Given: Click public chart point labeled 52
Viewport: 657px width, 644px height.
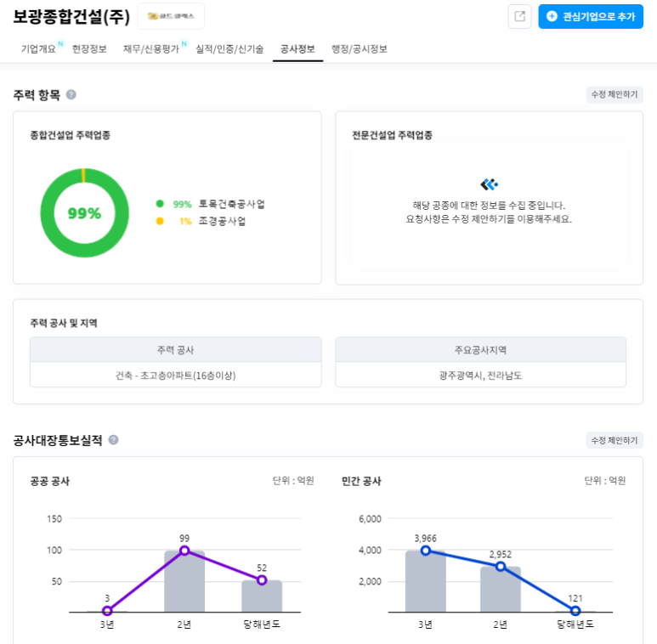Looking at the screenshot, I should pos(262,580).
